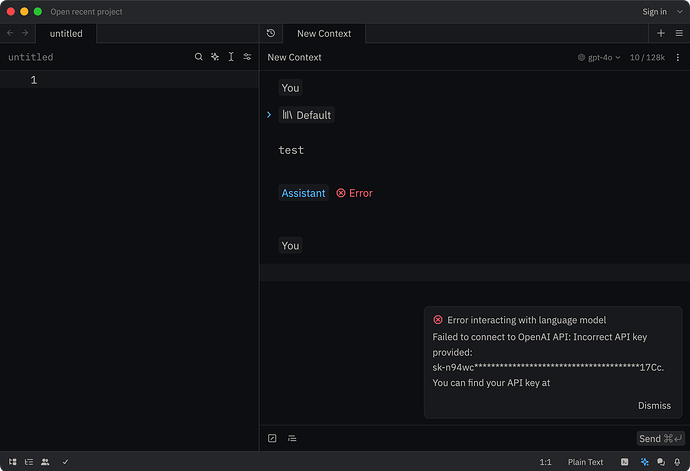Screen dimensions: 690x471
Task: Open the Plain Text language selector
Action: [x=585, y=462]
